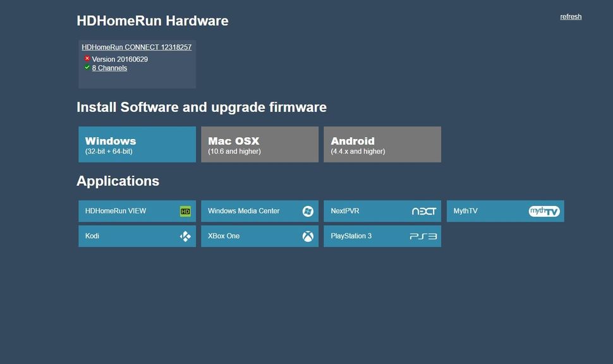Click the HDHomeRun Hardware heading
The width and height of the screenshot is (613, 364).
tap(152, 21)
